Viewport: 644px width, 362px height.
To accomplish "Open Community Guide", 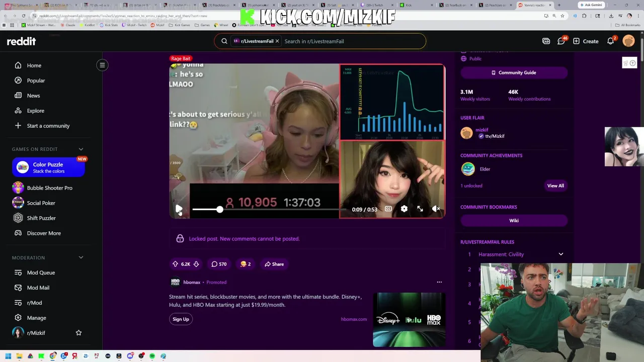I will (514, 72).
